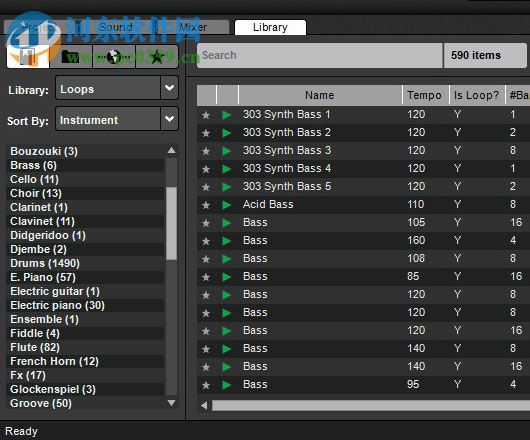Star the Bass loop with tempo 160

206,241
